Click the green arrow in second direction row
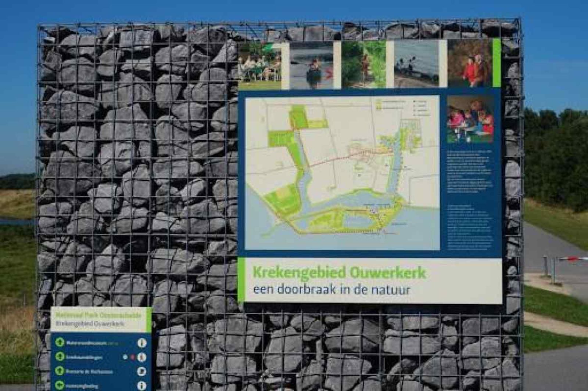 [x=60, y=356]
